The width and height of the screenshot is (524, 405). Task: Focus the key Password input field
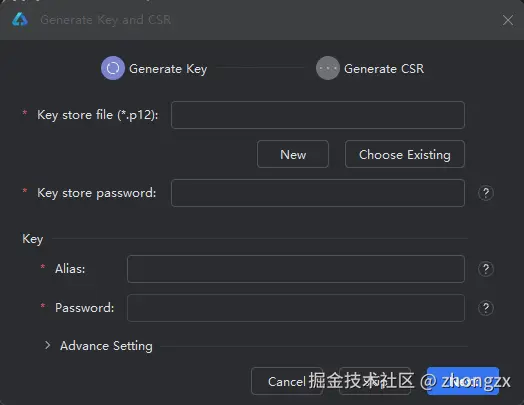pyautogui.click(x=296, y=308)
